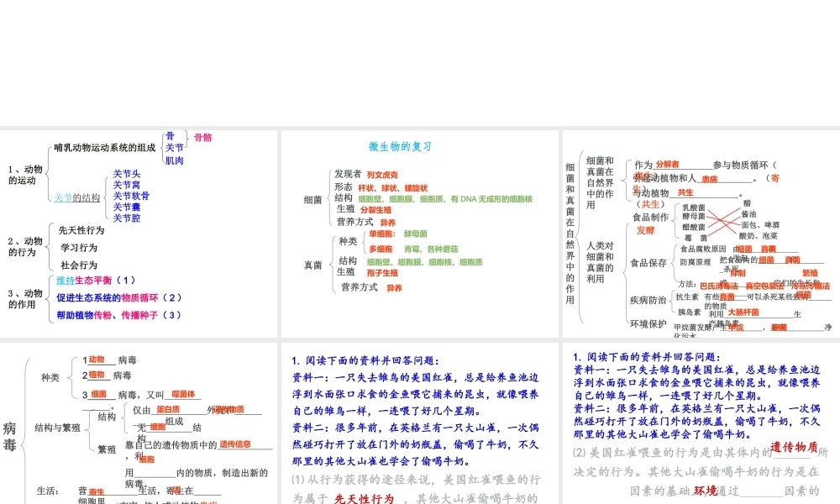Open the 微生物的复习 slide thumbnail
This screenshot has width=840, height=504.
tap(419, 226)
